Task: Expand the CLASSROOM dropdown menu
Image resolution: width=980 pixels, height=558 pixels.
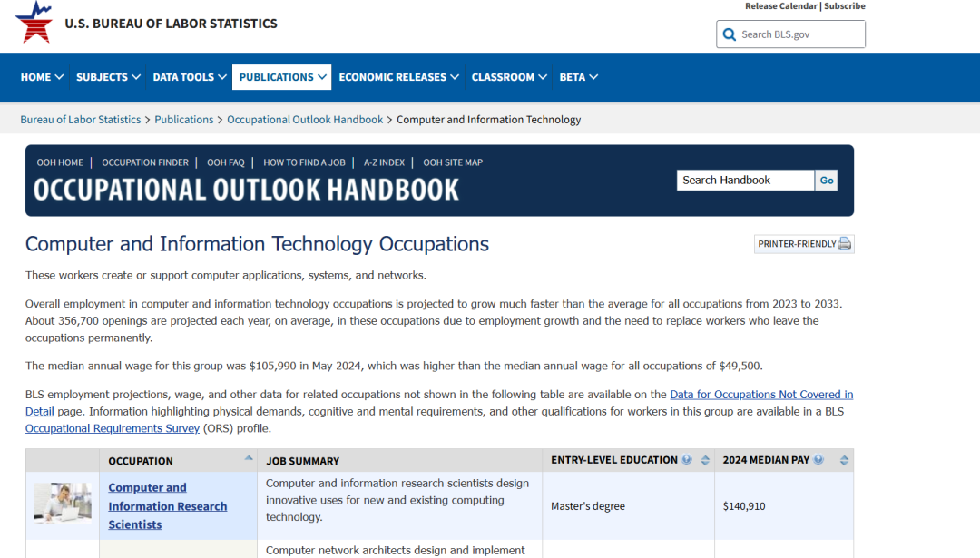Action: pos(509,77)
